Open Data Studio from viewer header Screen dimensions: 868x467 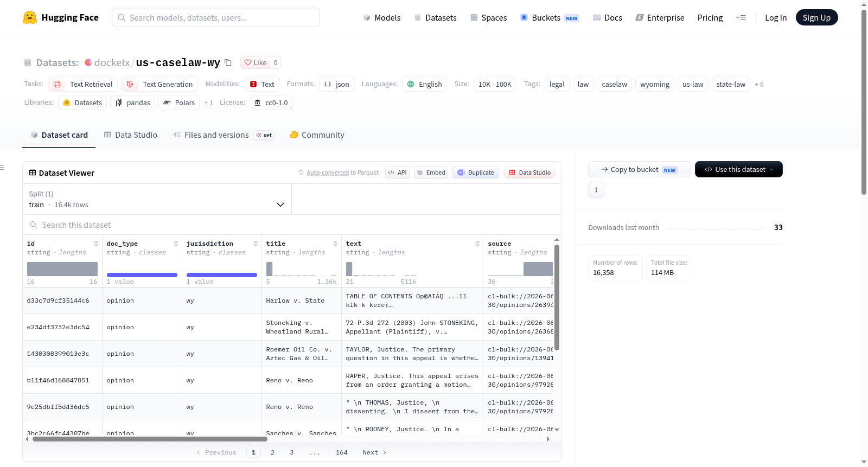click(529, 172)
